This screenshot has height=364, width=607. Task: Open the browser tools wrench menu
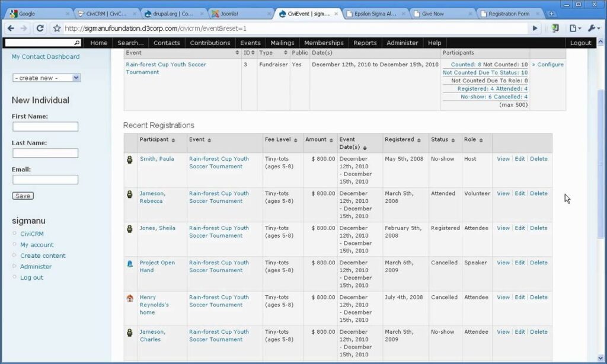pos(593,27)
